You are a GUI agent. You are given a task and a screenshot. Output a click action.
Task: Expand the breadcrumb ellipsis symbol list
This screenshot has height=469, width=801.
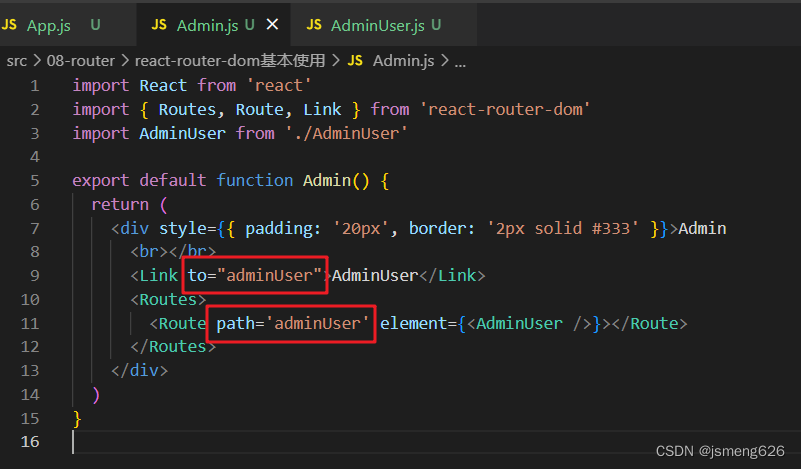pos(460,63)
